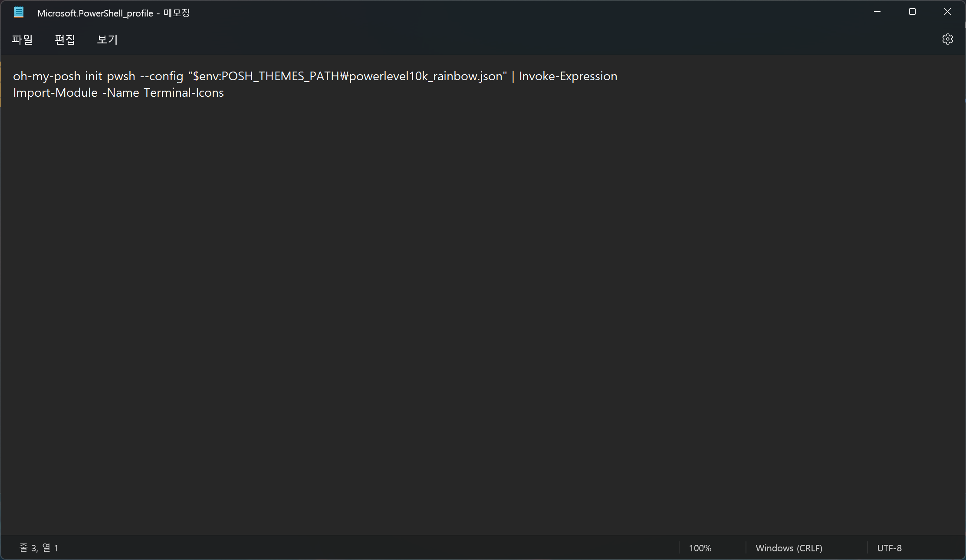Click inside powerlevel10k_rainbow.json text

[425, 76]
